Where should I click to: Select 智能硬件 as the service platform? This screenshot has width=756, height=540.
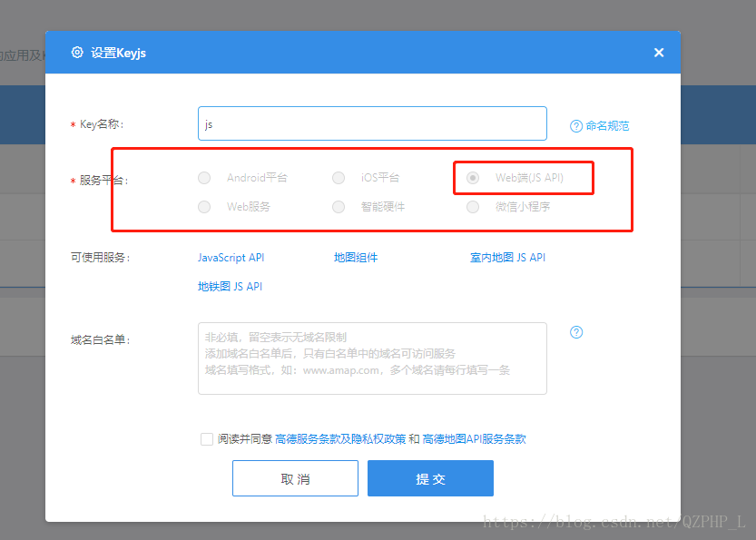pos(339,207)
